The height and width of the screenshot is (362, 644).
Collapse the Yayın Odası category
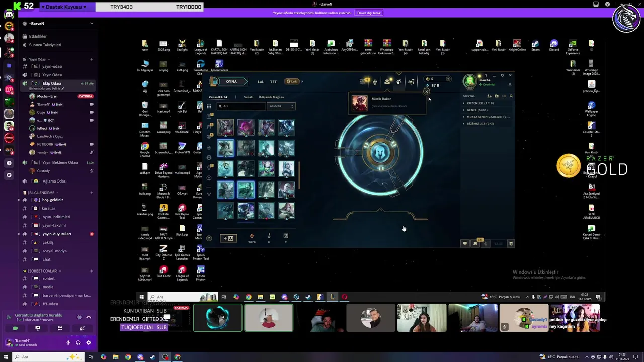point(37,59)
